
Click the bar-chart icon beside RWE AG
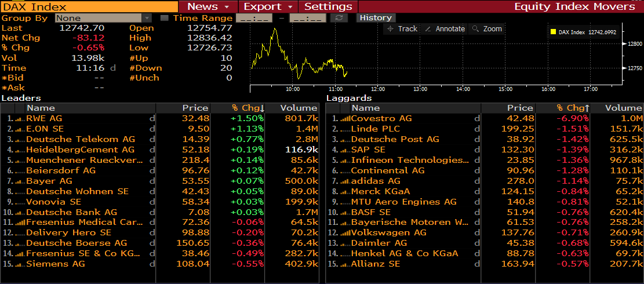(x=20, y=119)
